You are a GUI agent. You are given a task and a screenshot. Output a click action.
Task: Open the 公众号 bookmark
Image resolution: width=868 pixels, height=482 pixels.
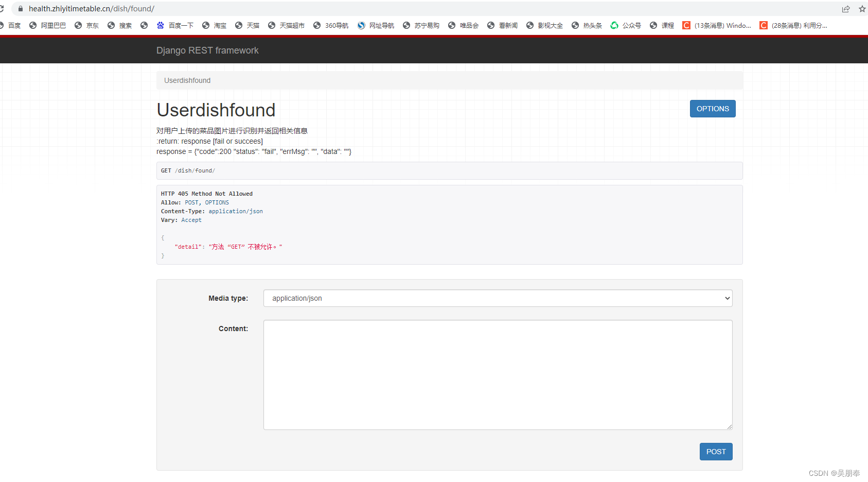[626, 25]
